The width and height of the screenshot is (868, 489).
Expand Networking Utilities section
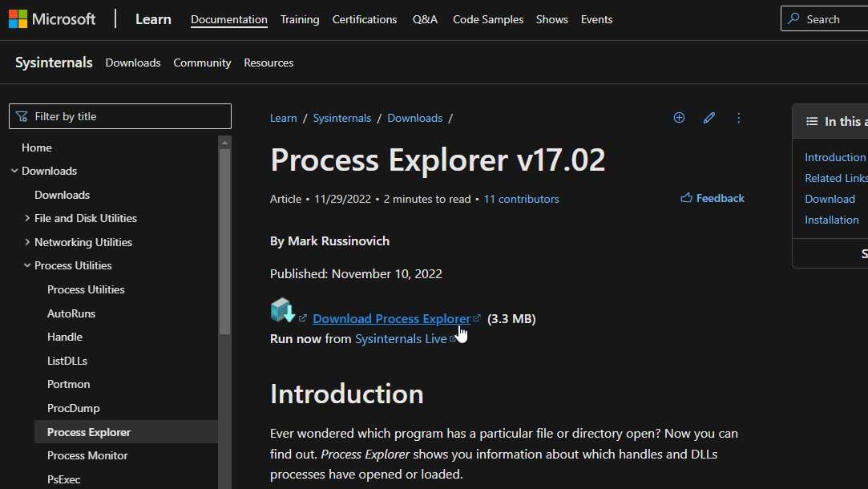(x=27, y=242)
